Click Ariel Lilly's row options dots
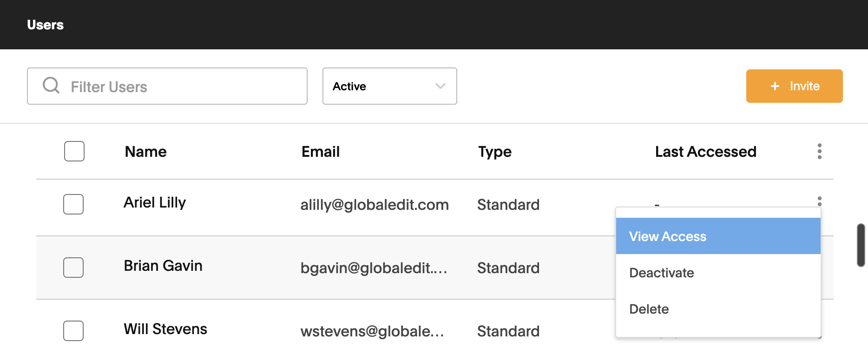 click(819, 201)
